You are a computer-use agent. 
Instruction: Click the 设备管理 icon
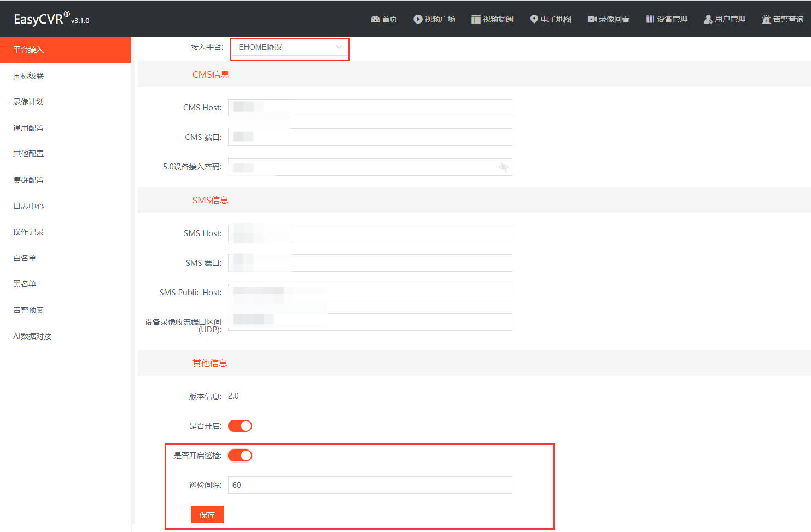650,19
